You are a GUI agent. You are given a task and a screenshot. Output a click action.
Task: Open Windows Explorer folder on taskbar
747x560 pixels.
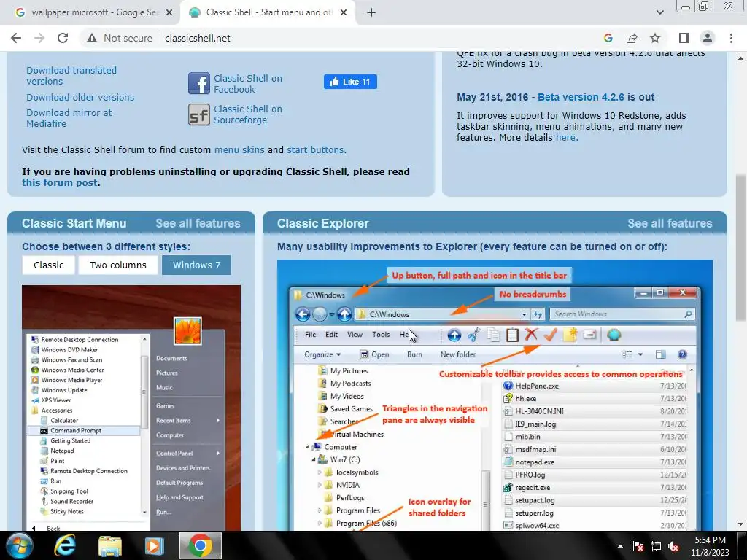pyautogui.click(x=110, y=545)
